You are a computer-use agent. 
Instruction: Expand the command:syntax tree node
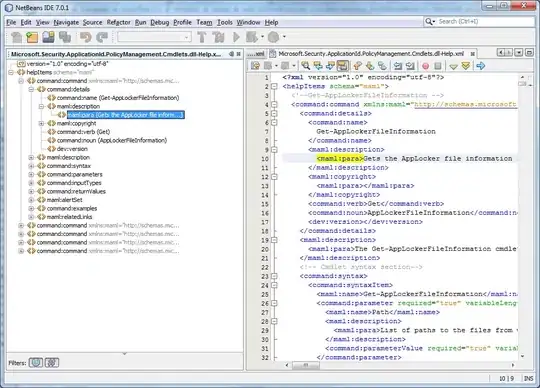pyautogui.click(x=31, y=166)
